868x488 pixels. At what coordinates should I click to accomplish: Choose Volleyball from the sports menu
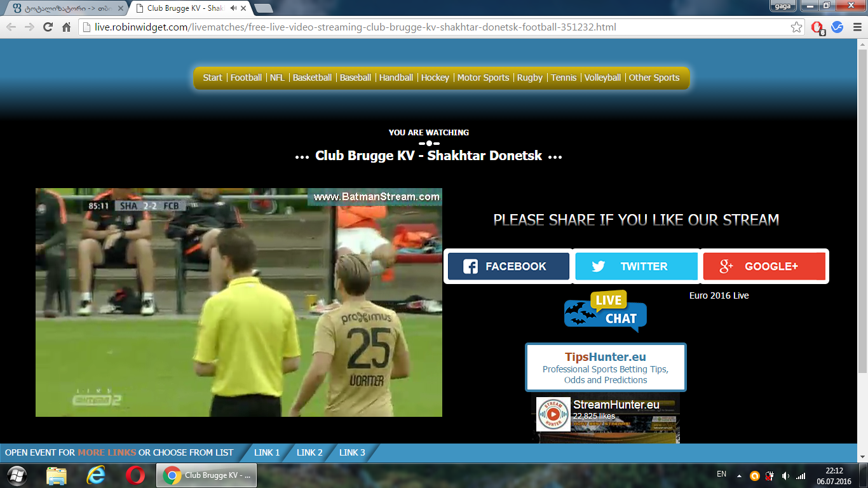(602, 78)
